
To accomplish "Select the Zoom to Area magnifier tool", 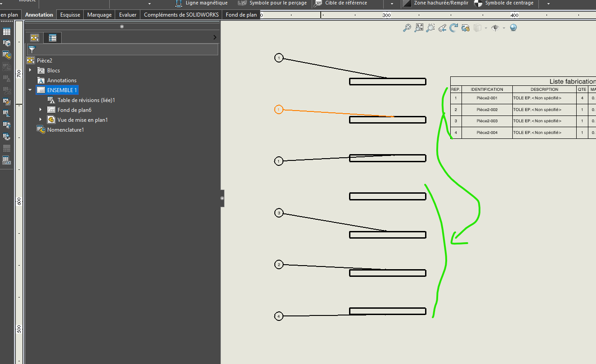I will point(430,28).
